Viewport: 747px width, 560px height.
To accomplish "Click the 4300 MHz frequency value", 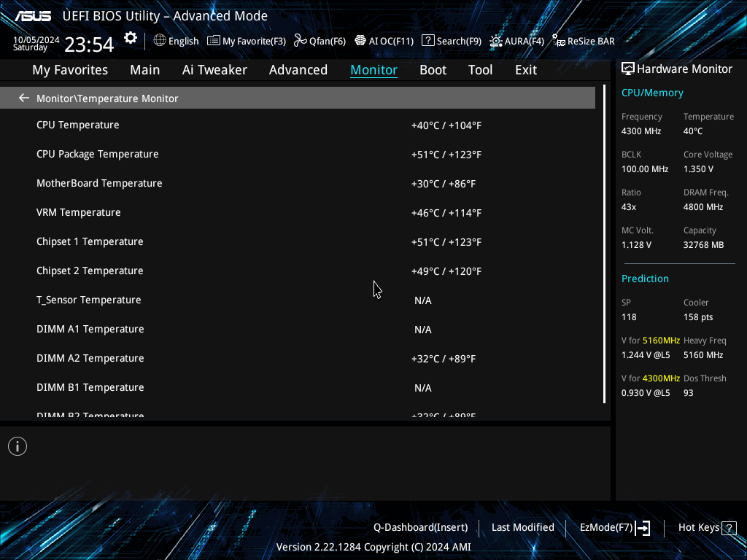I will coord(640,131).
